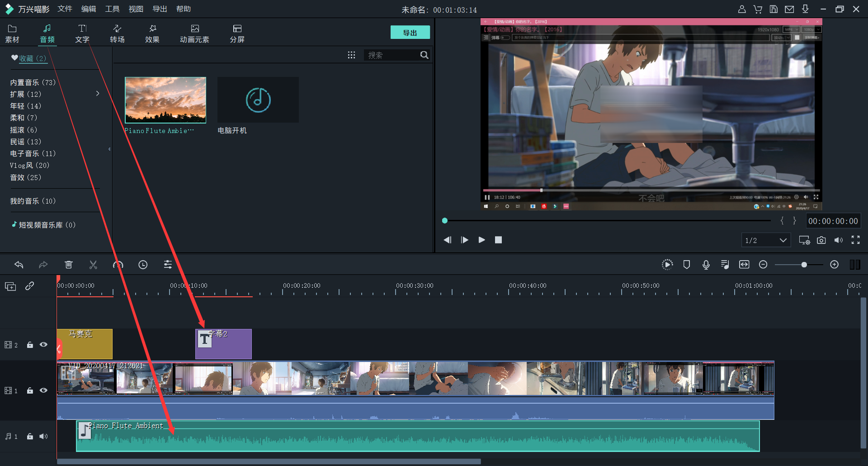868x466 pixels.
Task: Toggle lock on video track 1
Action: [x=30, y=390]
